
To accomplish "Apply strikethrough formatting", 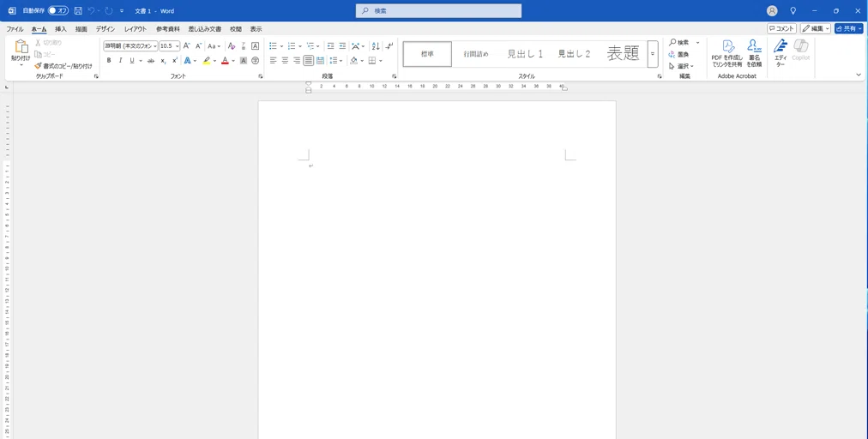I will point(151,61).
